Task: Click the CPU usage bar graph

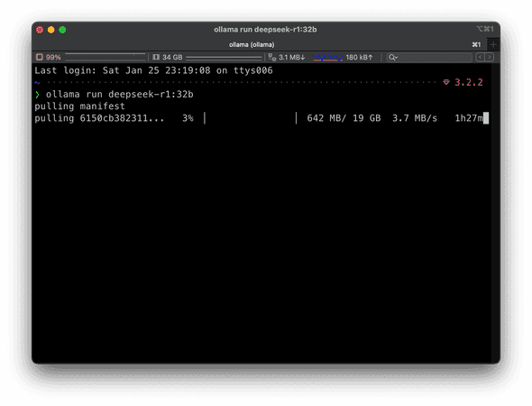Action: [105, 57]
